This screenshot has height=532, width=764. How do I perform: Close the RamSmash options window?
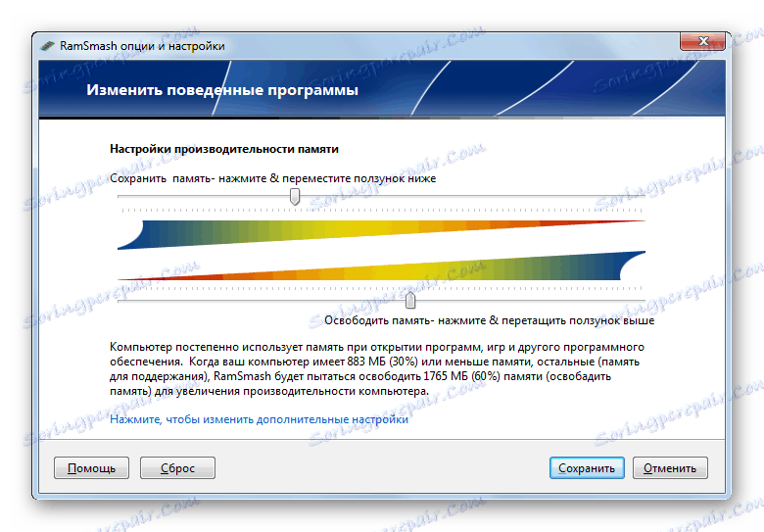pyautogui.click(x=702, y=41)
